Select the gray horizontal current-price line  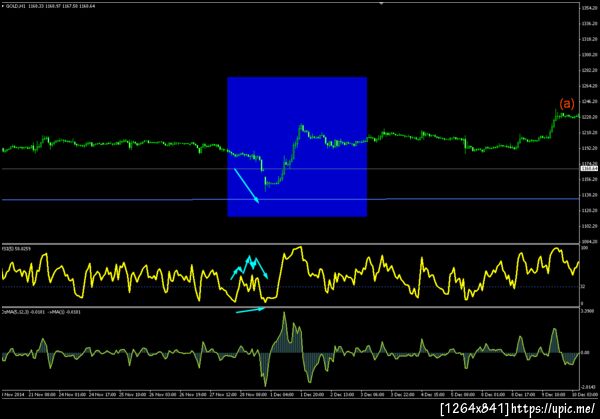[x=290, y=168]
